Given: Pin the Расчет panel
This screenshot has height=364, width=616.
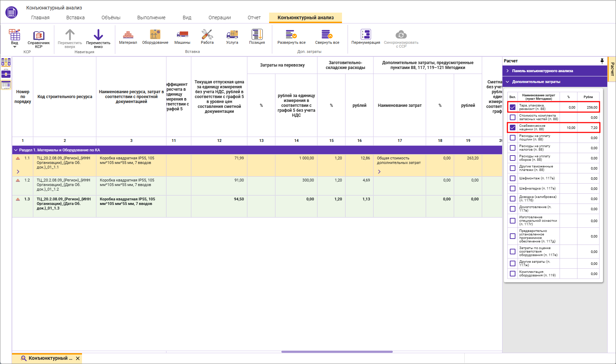Looking at the screenshot, I should pyautogui.click(x=602, y=61).
